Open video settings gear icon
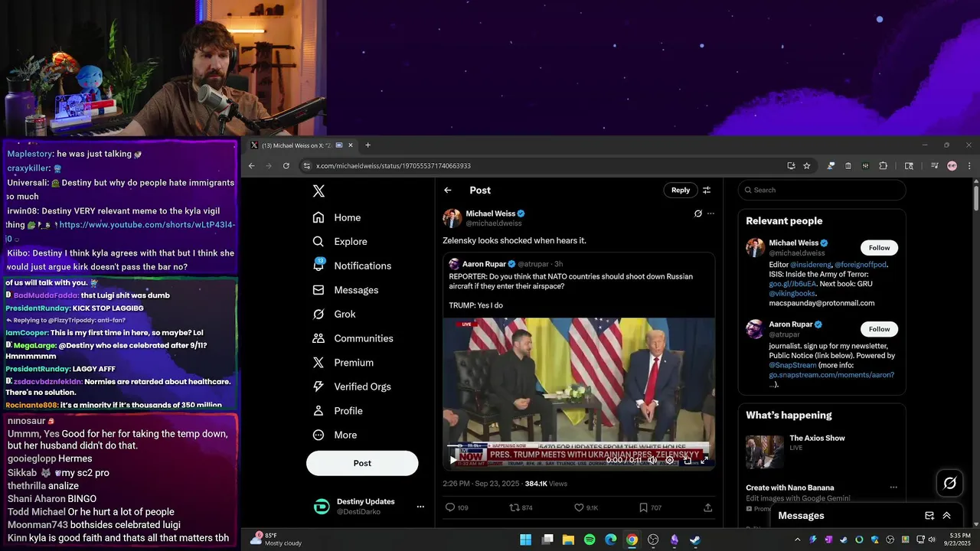 670,461
